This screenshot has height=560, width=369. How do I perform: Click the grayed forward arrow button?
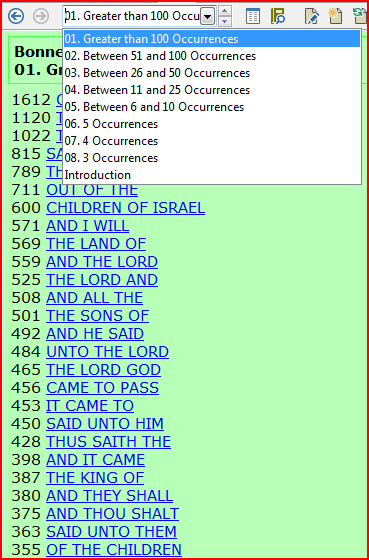pos(41,16)
